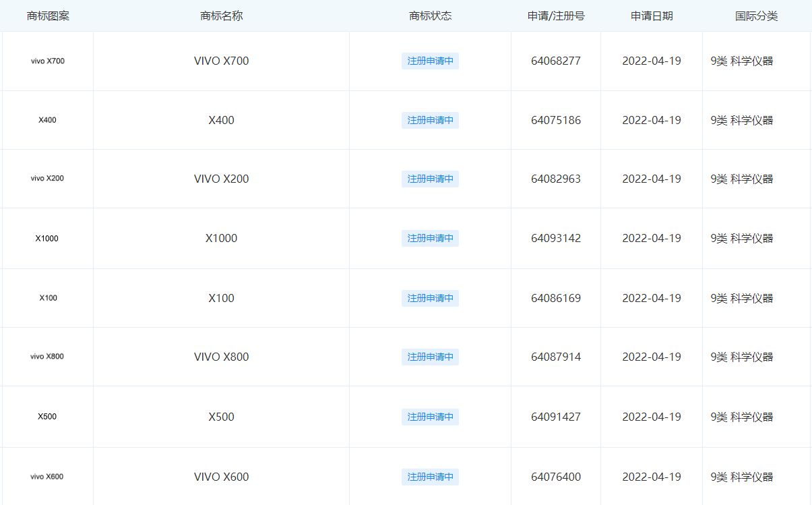Select trademark name VIVO X200
Viewport: 812px width, 505px height.
222,179
